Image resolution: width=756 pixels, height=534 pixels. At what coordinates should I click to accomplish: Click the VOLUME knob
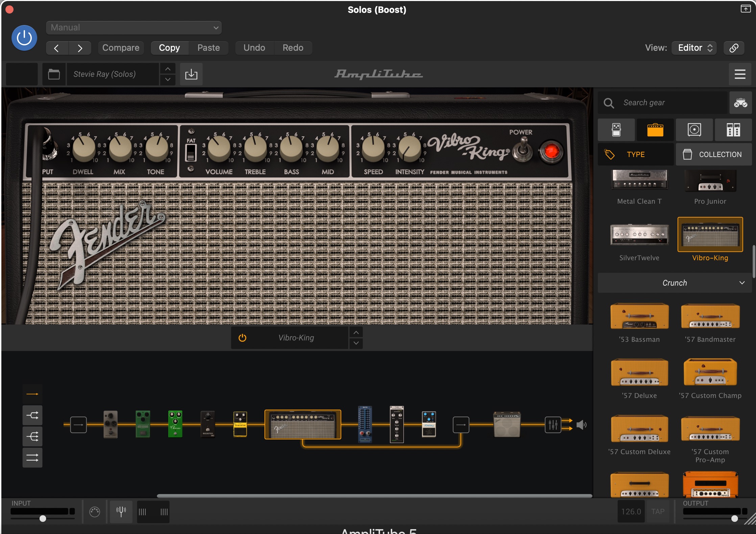pos(219,148)
